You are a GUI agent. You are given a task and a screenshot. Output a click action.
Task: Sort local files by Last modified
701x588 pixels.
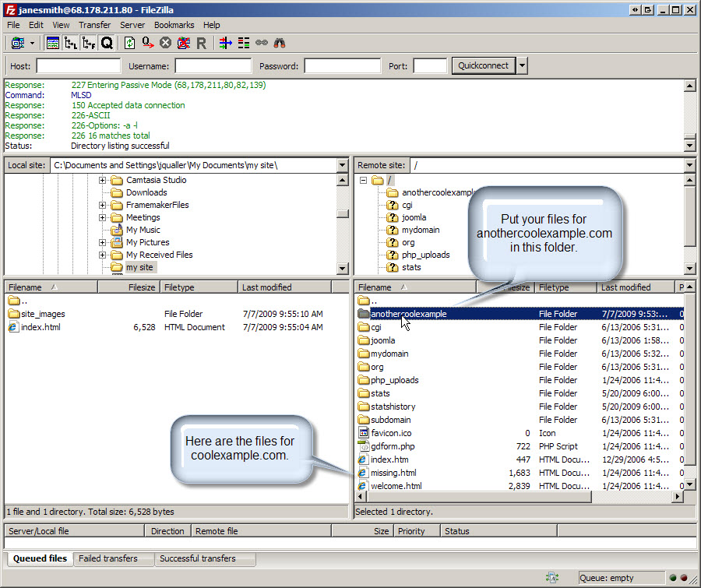(x=285, y=287)
